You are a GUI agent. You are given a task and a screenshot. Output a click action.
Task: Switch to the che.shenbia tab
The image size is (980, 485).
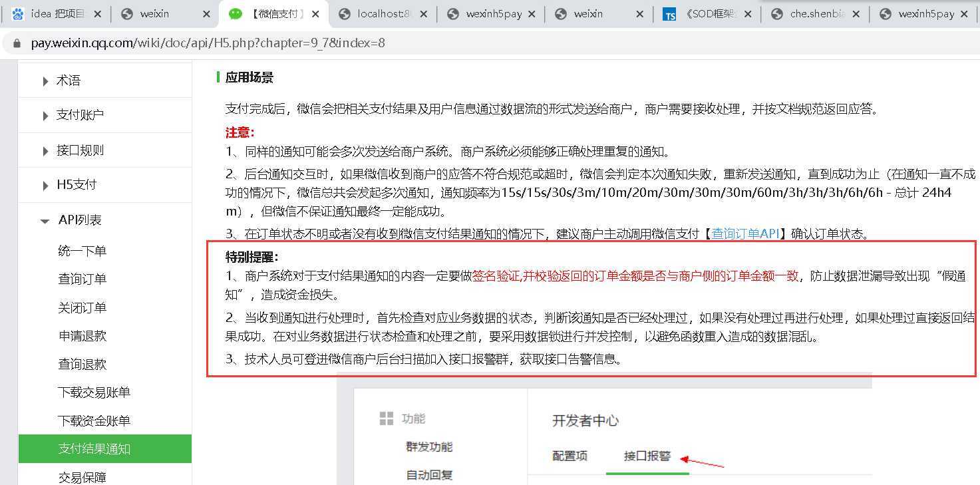tap(816, 14)
